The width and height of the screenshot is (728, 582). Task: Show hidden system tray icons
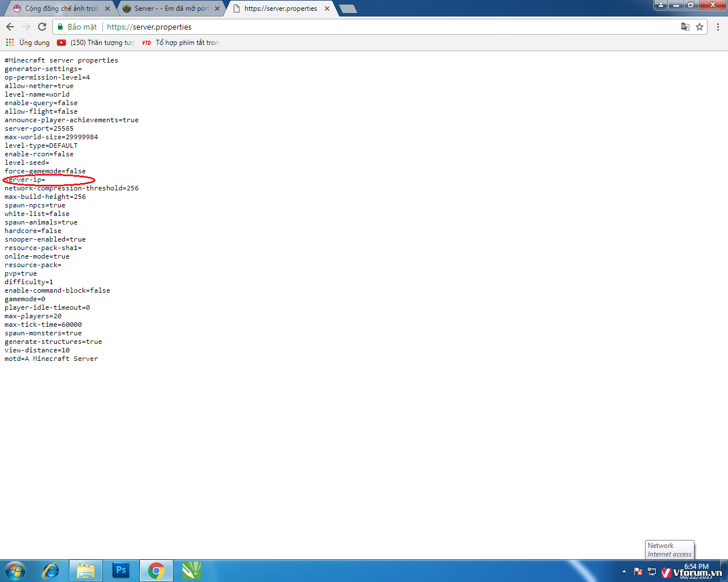pyautogui.click(x=624, y=571)
